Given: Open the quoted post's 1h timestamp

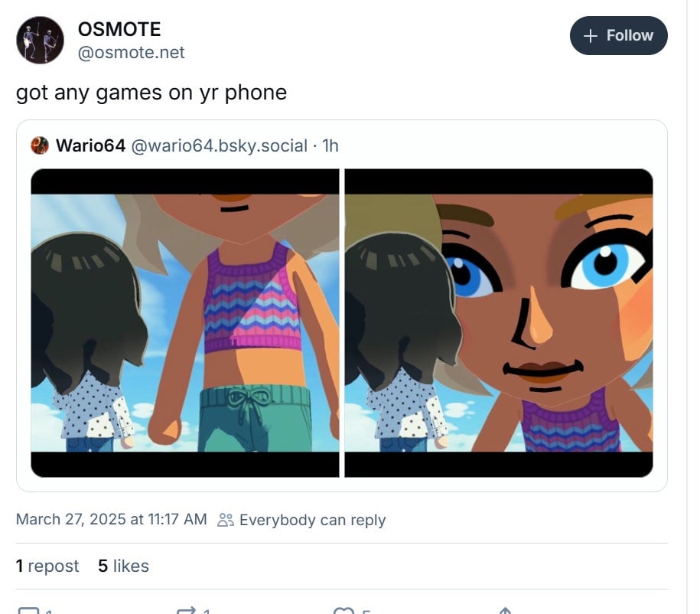Looking at the screenshot, I should pyautogui.click(x=330, y=145).
